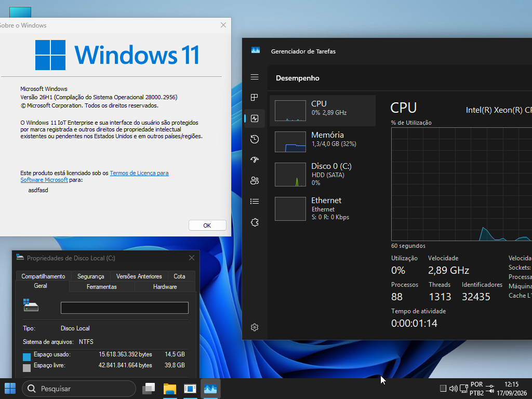Open Termos de Licença para link

click(x=139, y=173)
